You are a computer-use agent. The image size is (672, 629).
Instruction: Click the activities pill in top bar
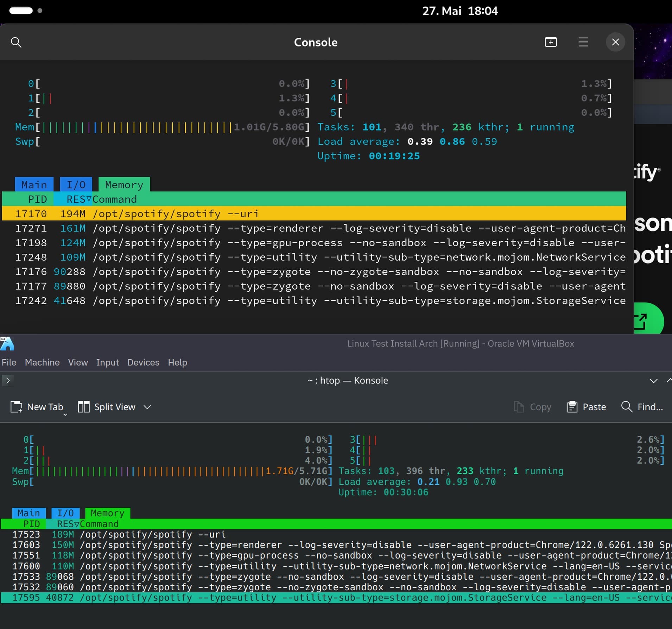pyautogui.click(x=21, y=11)
